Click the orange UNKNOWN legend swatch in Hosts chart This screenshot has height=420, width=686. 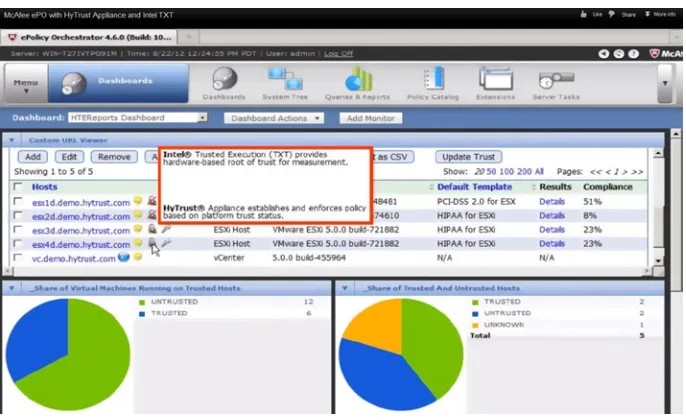[x=475, y=326]
